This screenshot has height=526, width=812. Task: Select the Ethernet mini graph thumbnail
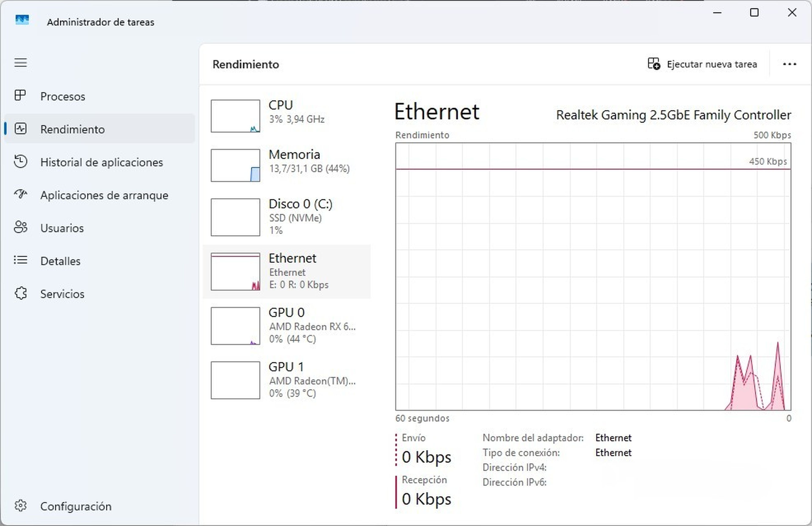tap(235, 272)
